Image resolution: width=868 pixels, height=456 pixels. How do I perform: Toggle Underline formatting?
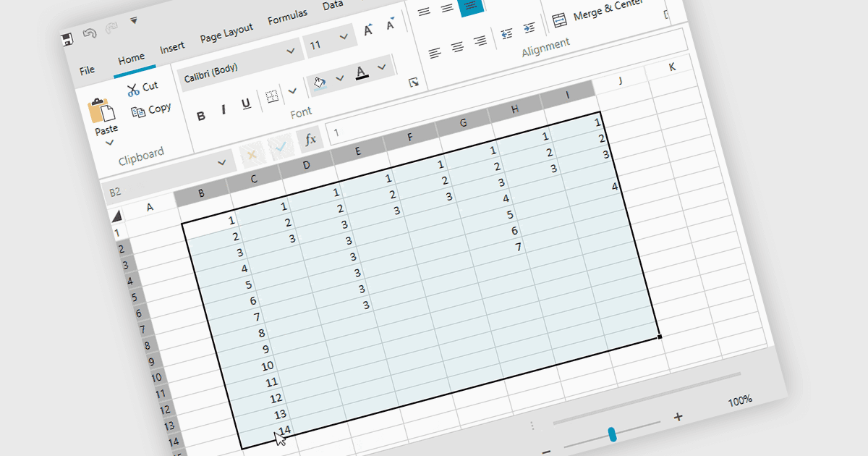pyautogui.click(x=246, y=104)
